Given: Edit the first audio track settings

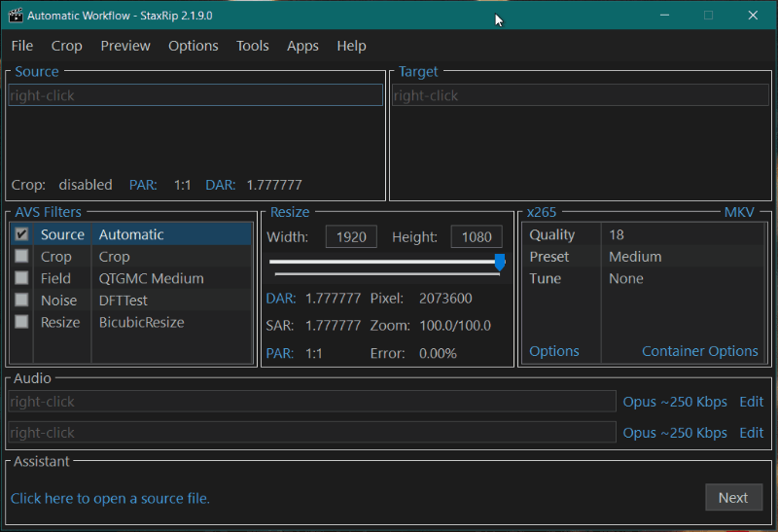Looking at the screenshot, I should pyautogui.click(x=751, y=402).
